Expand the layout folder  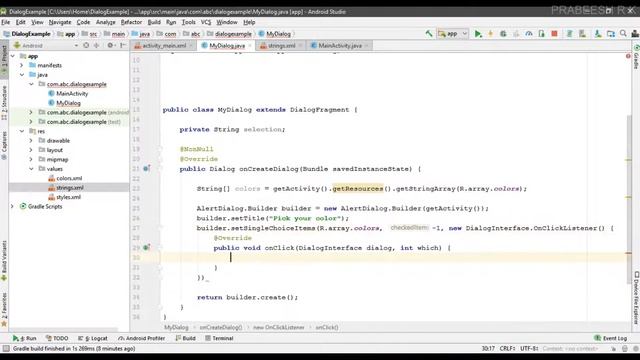pyautogui.click(x=31, y=150)
